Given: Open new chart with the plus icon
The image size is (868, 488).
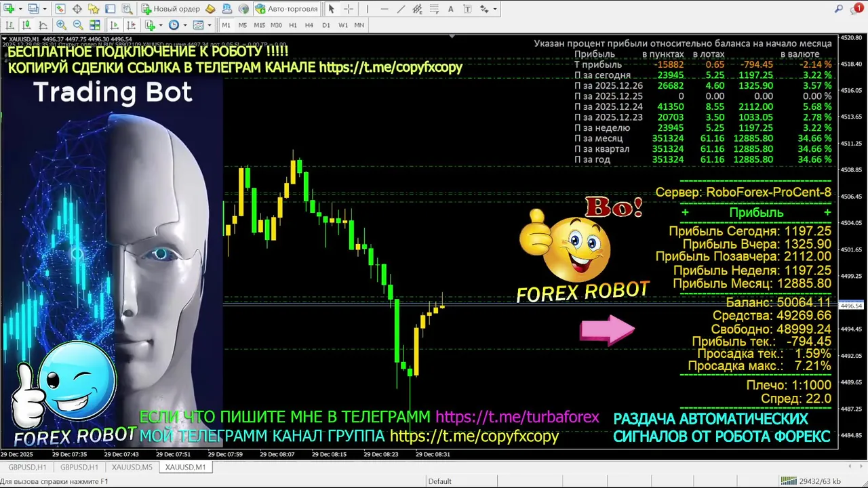Looking at the screenshot, I should pos(9,9).
